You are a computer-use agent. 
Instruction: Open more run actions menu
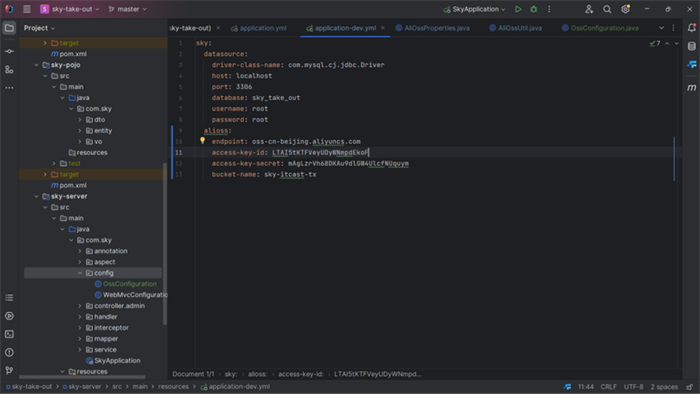[x=549, y=9]
